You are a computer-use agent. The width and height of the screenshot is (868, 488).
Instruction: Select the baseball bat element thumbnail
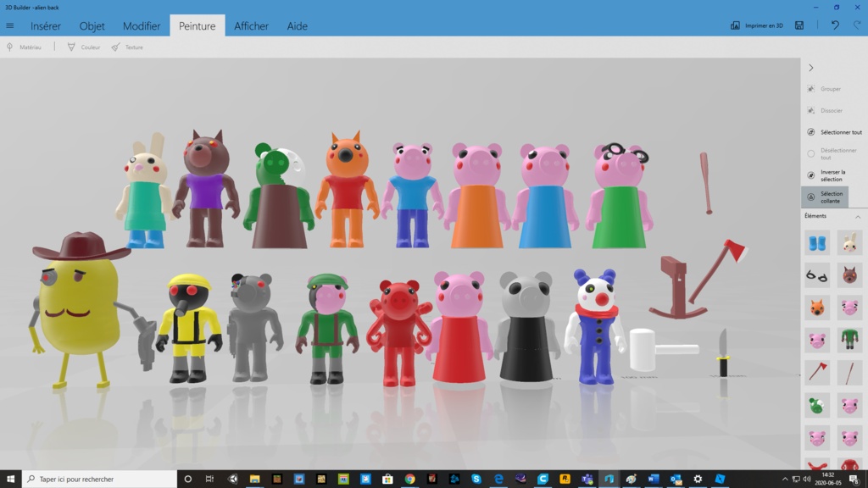(849, 373)
